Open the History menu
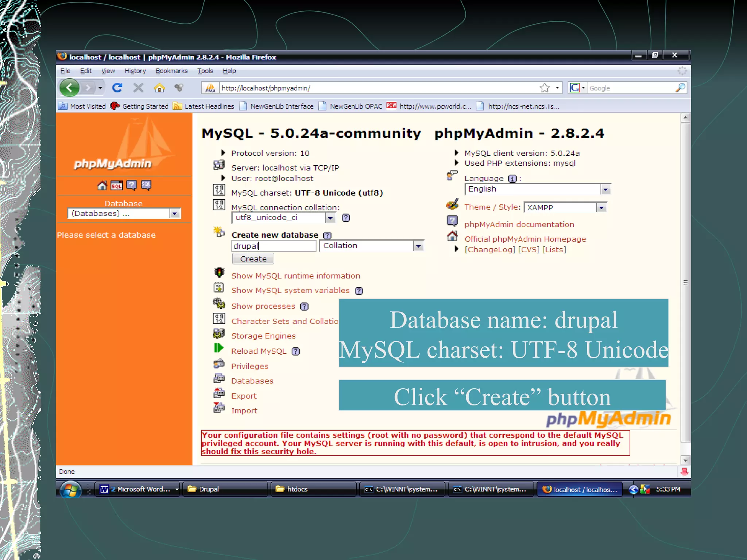Viewport: 747px width, 560px height. tap(135, 71)
